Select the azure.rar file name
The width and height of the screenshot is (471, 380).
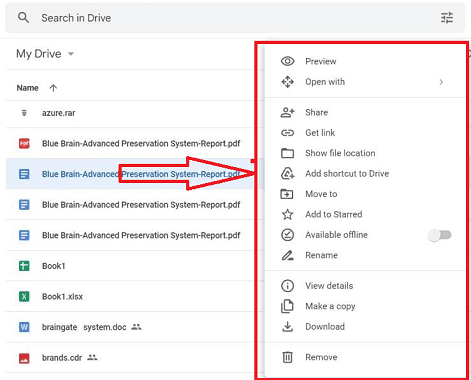coord(58,113)
